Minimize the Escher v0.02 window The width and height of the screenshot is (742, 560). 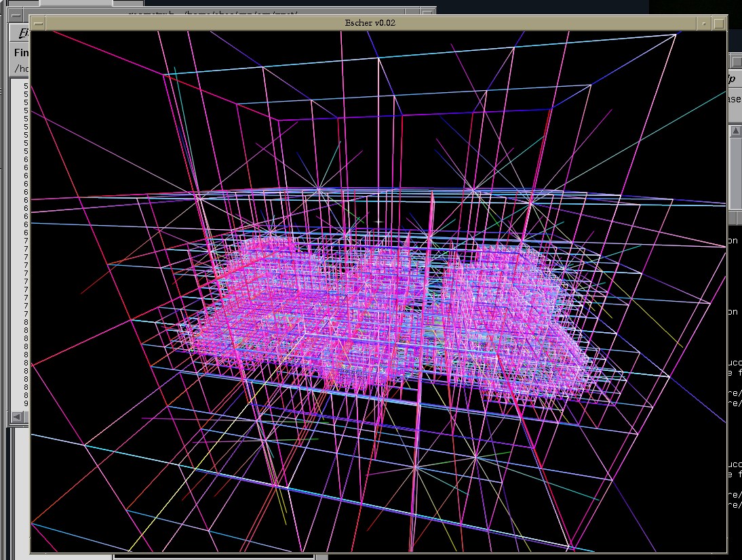pos(704,23)
